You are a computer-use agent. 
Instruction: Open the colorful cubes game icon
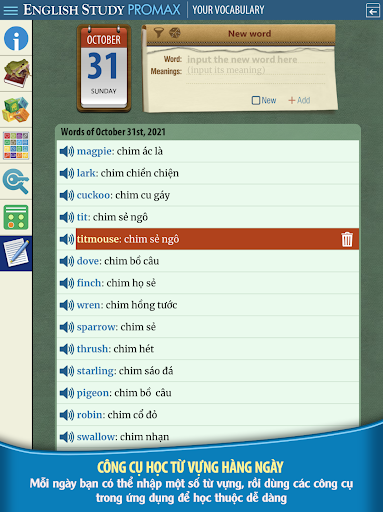(x=16, y=110)
